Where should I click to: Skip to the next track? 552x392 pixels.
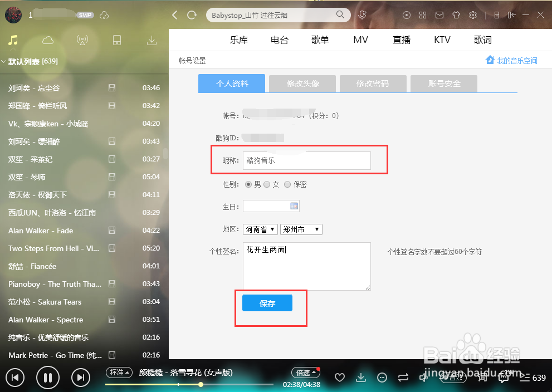click(x=80, y=378)
